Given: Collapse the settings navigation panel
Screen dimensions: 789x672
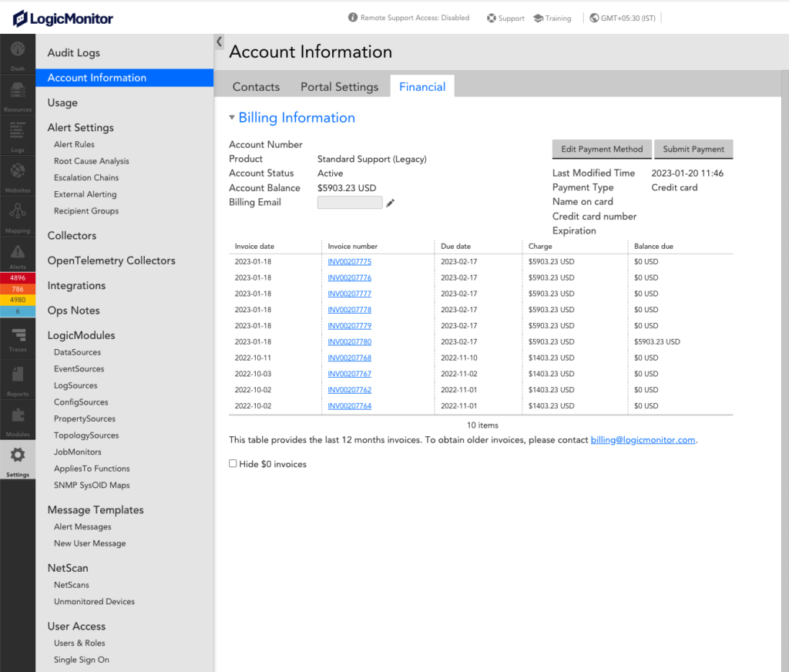Looking at the screenshot, I should coord(220,42).
